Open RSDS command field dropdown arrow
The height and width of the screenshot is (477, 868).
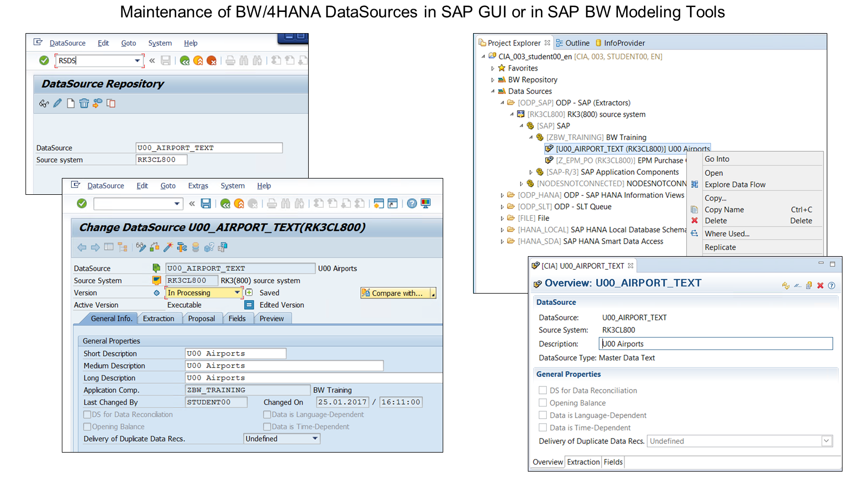(137, 61)
